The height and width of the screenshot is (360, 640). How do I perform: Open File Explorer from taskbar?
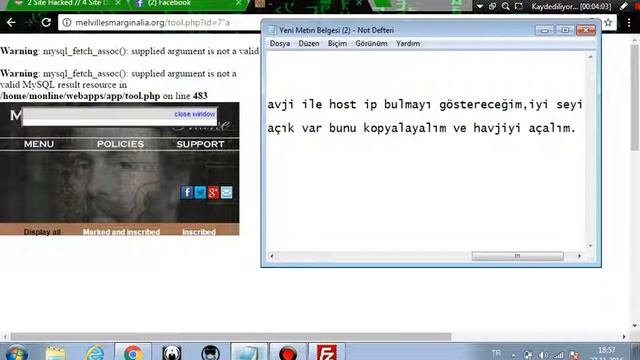click(56, 353)
